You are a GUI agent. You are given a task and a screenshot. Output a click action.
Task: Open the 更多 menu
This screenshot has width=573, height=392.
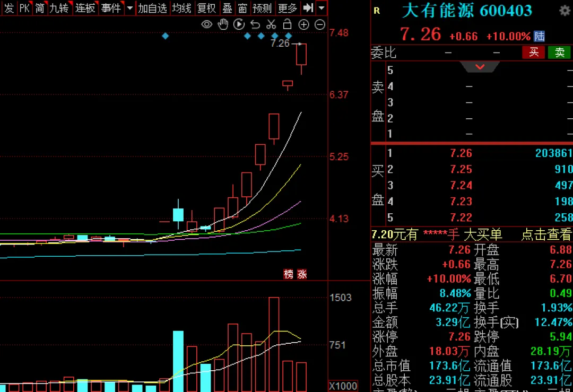click(287, 8)
